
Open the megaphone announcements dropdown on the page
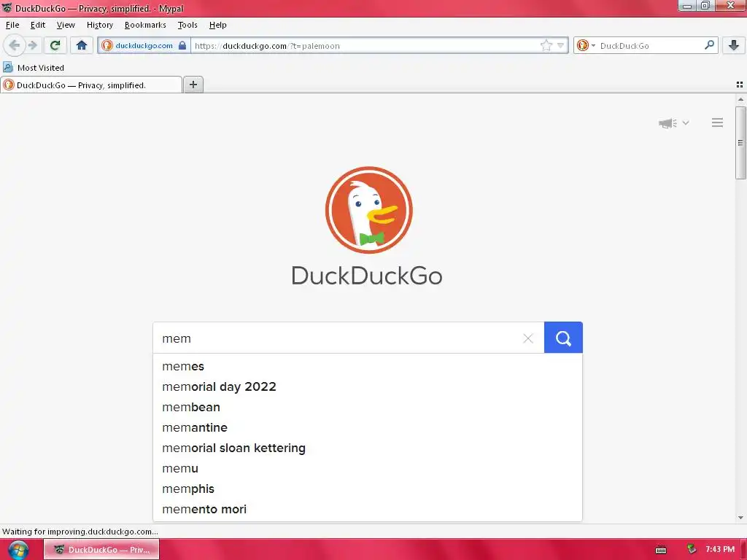673,122
